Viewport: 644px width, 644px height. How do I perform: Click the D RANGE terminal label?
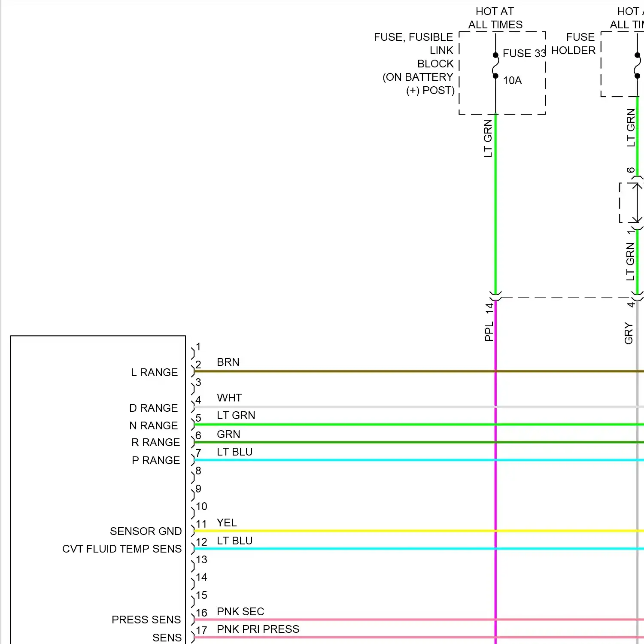(153, 408)
